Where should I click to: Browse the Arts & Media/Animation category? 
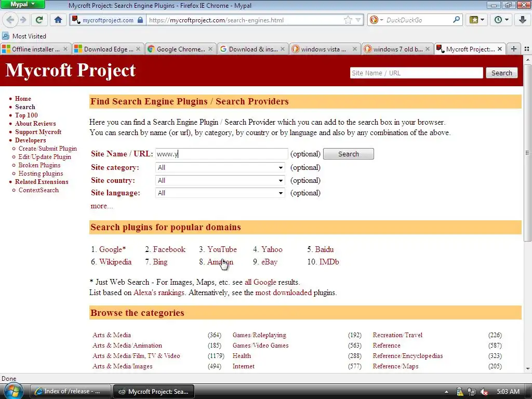[127, 345]
